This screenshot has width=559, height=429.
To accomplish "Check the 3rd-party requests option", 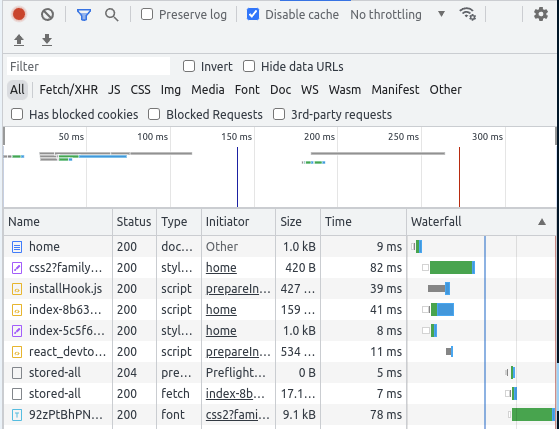I will 279,114.
